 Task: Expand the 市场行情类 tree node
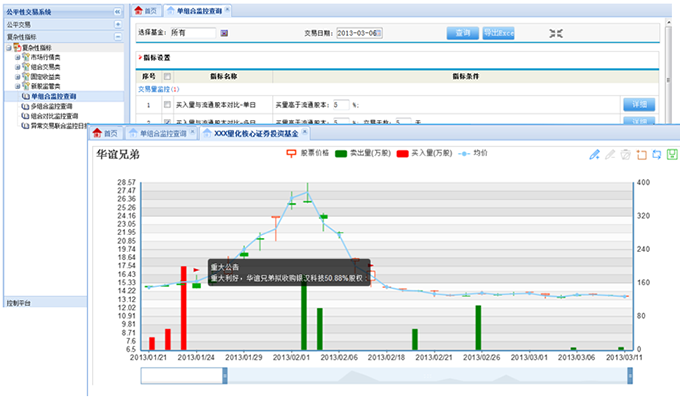[17, 57]
